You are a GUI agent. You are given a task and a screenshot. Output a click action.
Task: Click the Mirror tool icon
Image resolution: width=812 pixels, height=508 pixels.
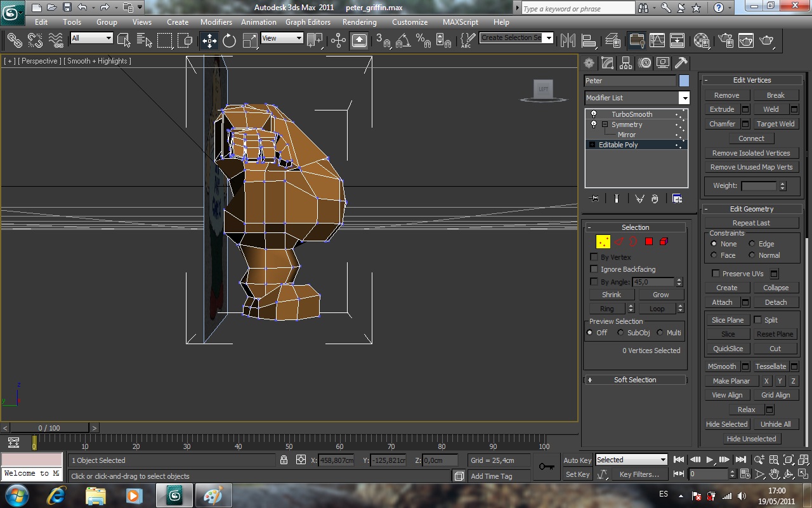[x=568, y=41]
